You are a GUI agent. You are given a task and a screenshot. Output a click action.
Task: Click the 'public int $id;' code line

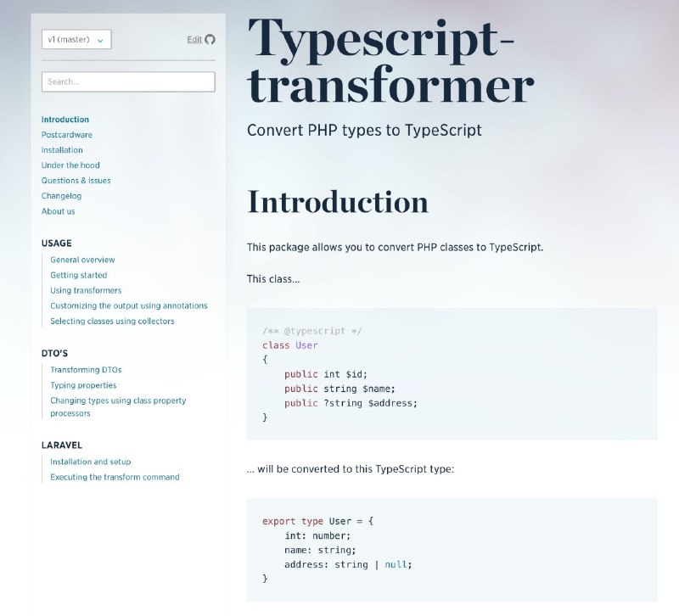tap(326, 374)
